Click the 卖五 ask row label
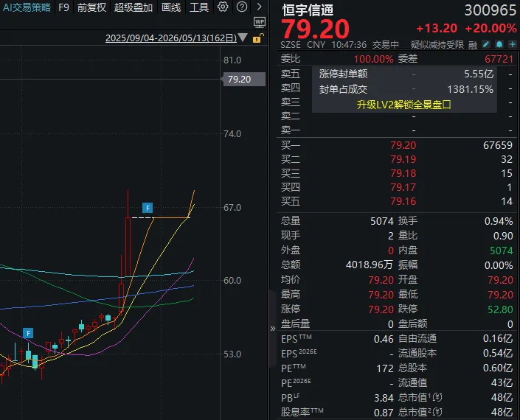This screenshot has width=520, height=420. pos(291,74)
